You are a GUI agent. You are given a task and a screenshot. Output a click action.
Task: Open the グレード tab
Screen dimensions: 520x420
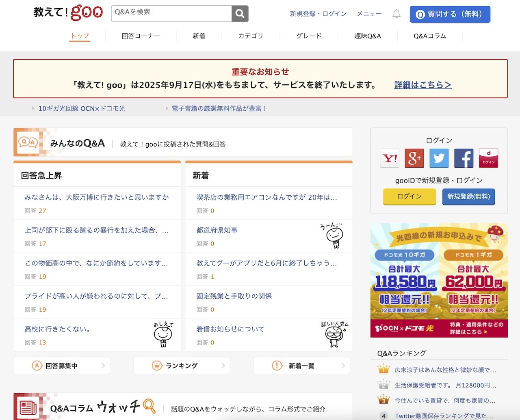(309, 36)
